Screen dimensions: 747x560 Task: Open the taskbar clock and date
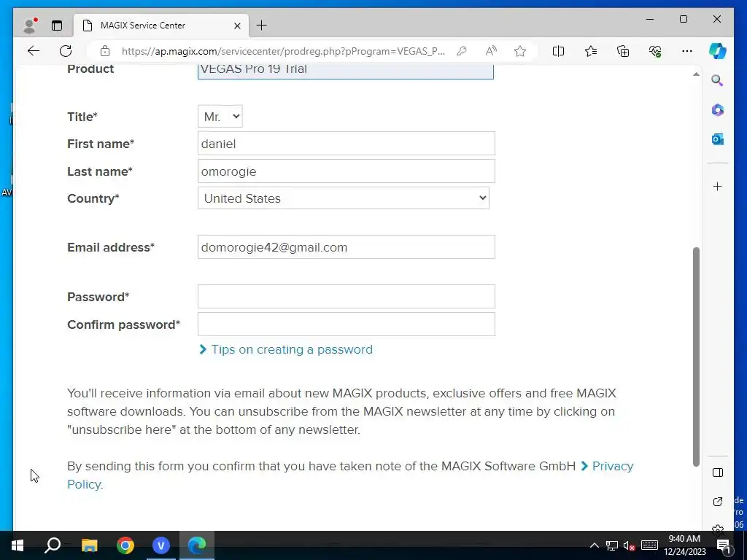(684, 545)
